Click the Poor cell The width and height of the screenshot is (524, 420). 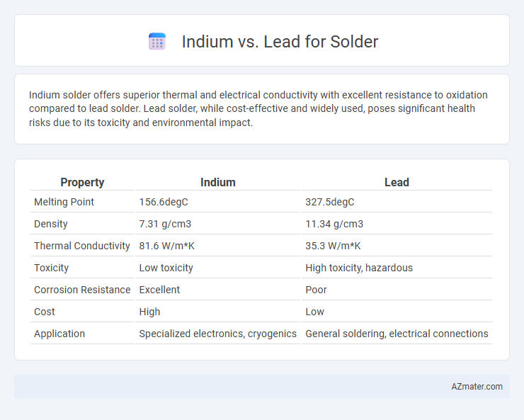pyautogui.click(x=316, y=290)
